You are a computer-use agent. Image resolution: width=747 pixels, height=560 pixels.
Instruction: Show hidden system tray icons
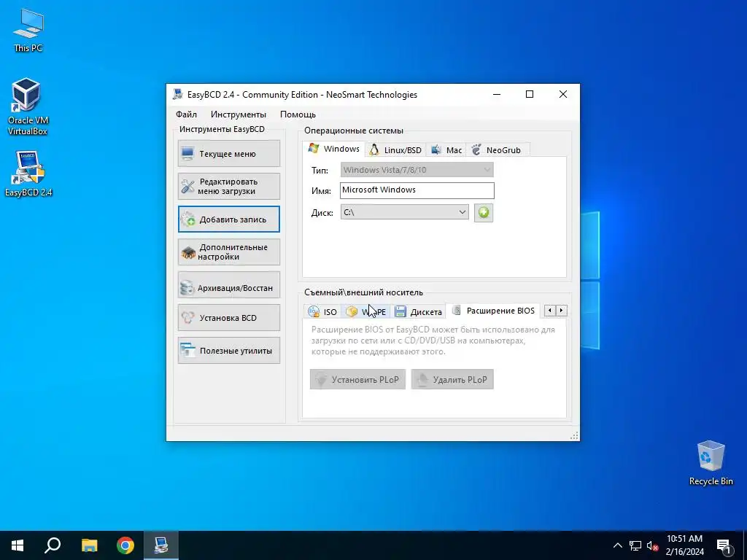pyautogui.click(x=617, y=545)
